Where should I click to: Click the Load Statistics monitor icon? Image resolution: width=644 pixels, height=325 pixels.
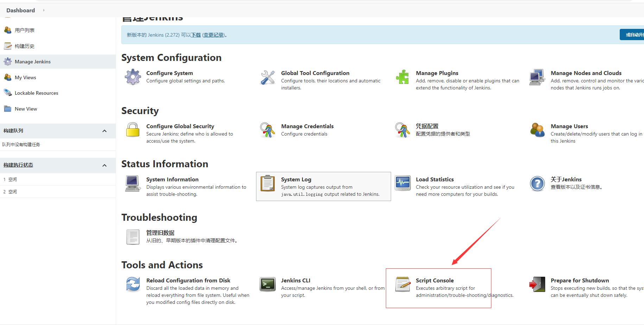click(402, 183)
